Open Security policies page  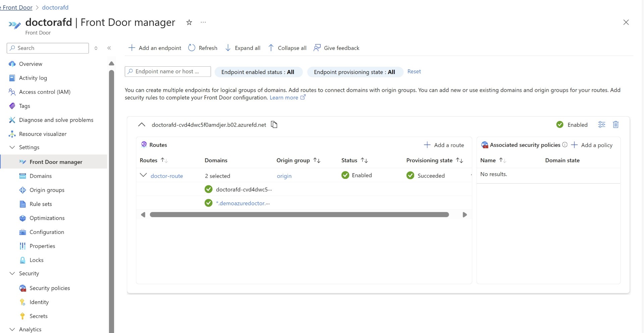pos(50,288)
